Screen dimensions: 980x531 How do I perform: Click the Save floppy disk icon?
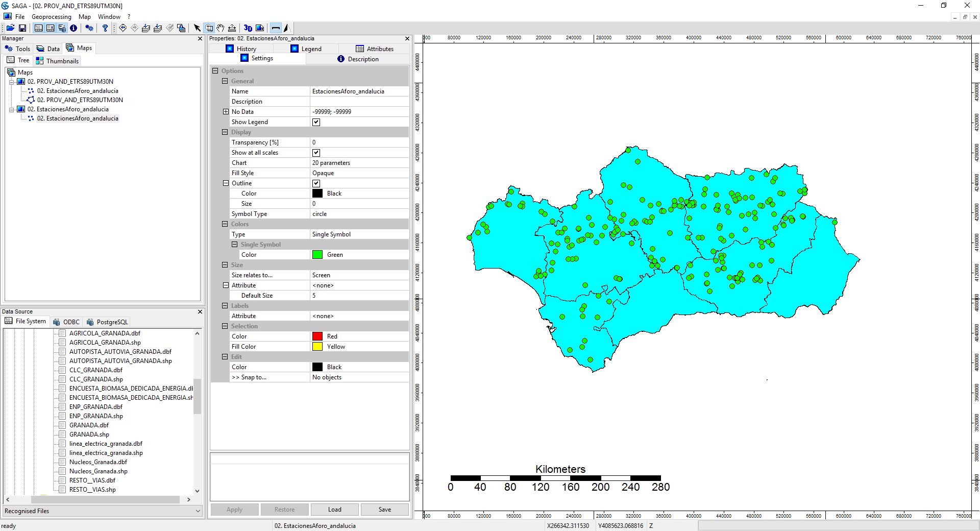pos(22,28)
